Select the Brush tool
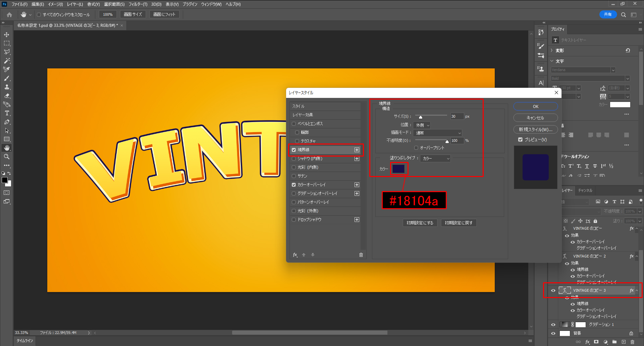The height and width of the screenshot is (346, 644). tap(7, 78)
